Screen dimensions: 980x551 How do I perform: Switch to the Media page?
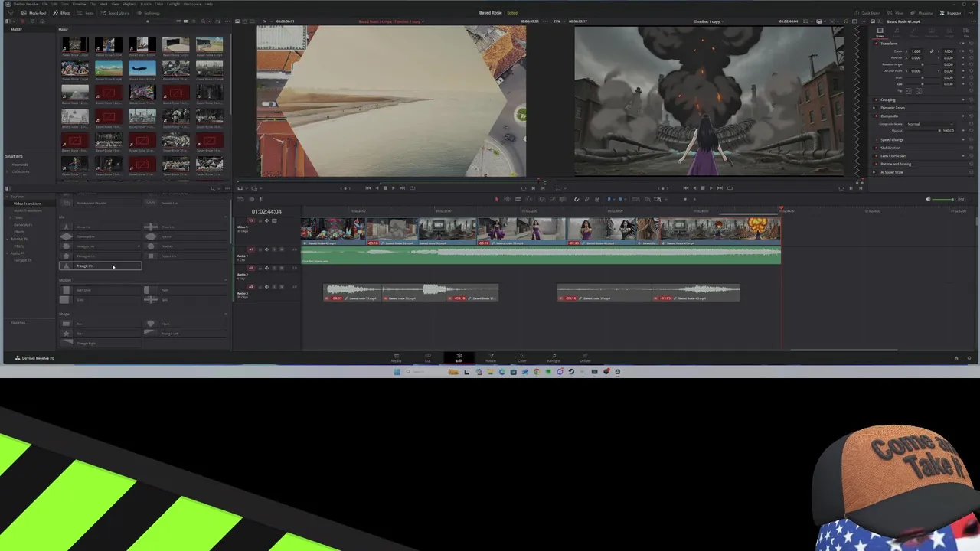(x=396, y=357)
